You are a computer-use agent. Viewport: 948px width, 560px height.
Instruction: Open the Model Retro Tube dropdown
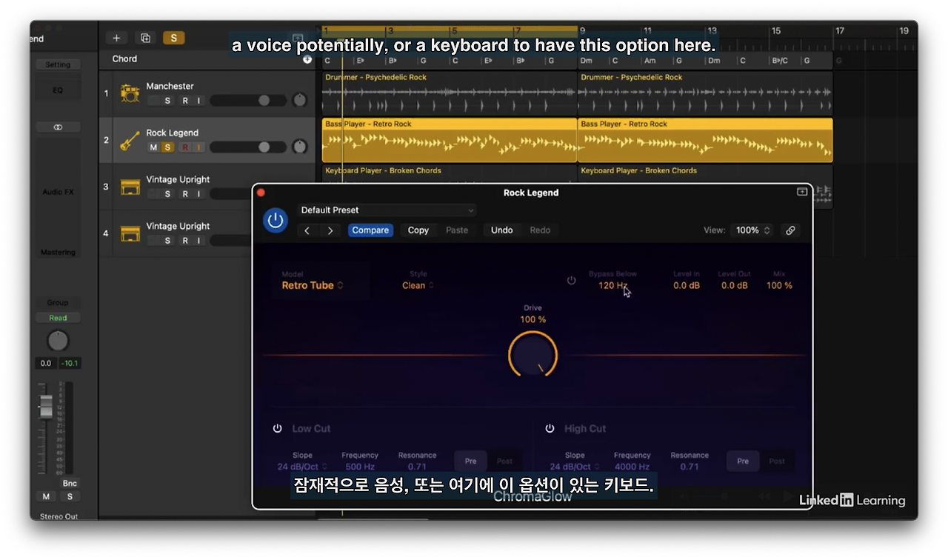[313, 286]
